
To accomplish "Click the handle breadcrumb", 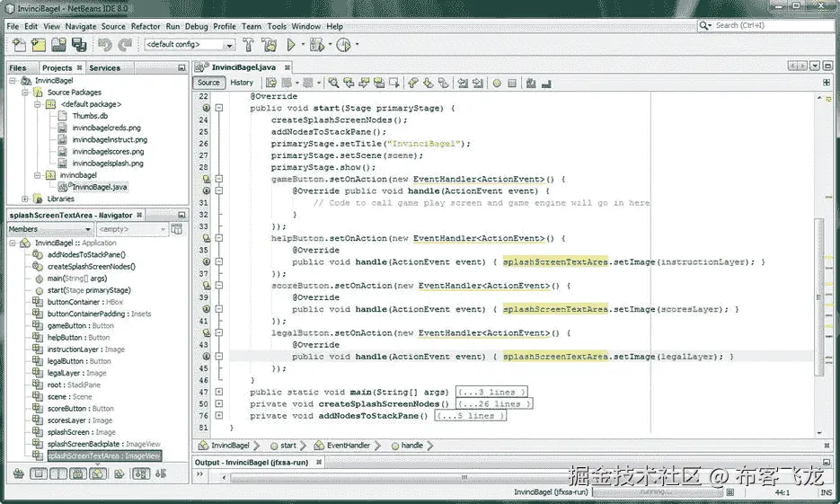I will tap(407, 446).
